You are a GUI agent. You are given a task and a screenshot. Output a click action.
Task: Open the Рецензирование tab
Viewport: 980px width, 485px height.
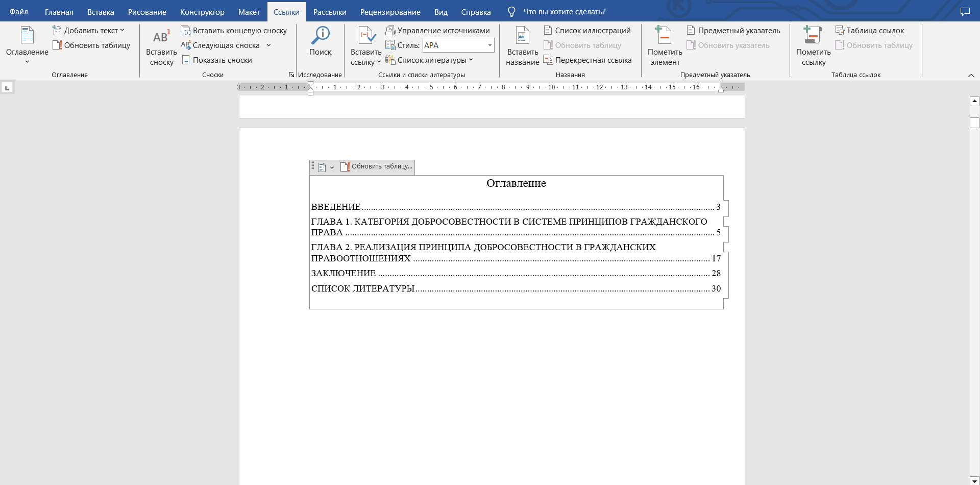click(x=390, y=12)
